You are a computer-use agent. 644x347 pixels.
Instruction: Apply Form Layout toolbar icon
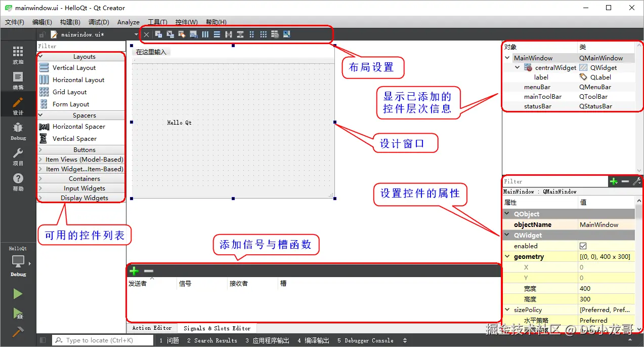251,34
